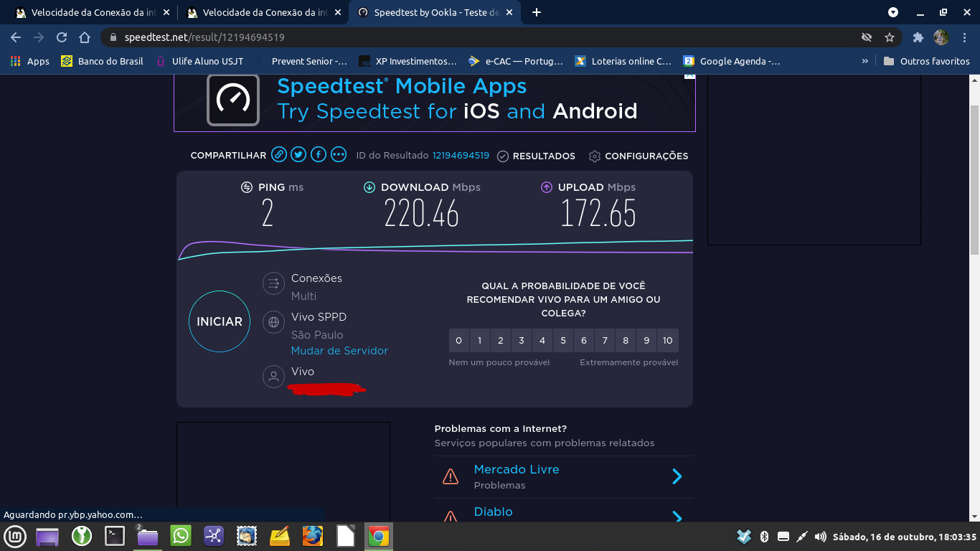Start test with INICIAR button
The image size is (980, 551).
pos(220,321)
